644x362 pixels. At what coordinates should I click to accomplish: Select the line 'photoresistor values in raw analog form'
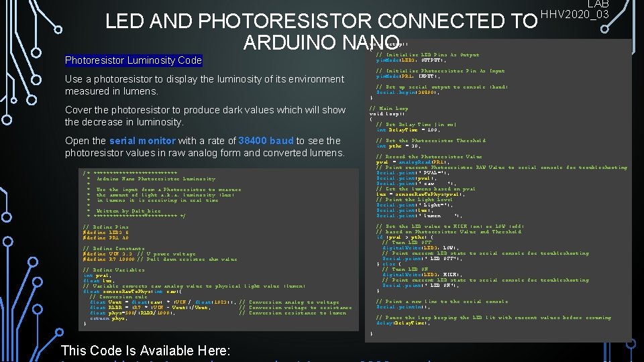pyautogui.click(x=205, y=153)
